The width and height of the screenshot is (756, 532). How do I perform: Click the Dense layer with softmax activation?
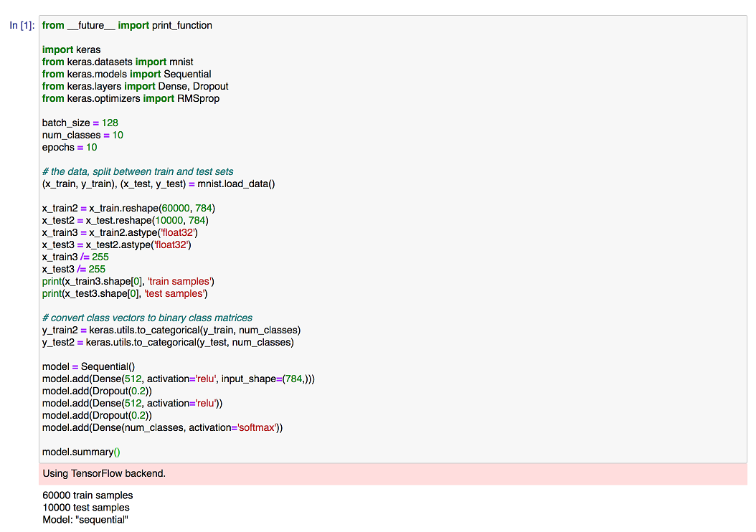tap(163, 428)
